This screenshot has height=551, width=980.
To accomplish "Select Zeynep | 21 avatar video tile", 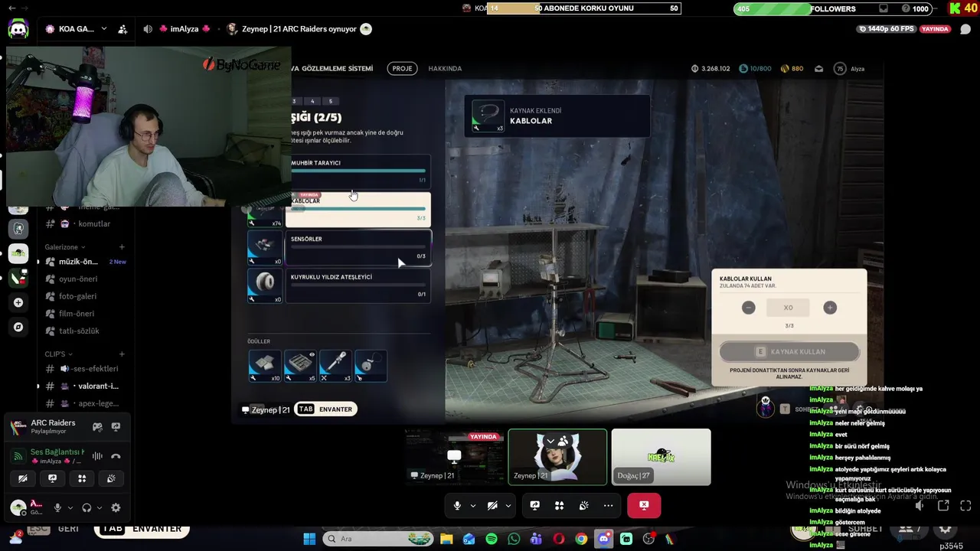I will point(557,457).
